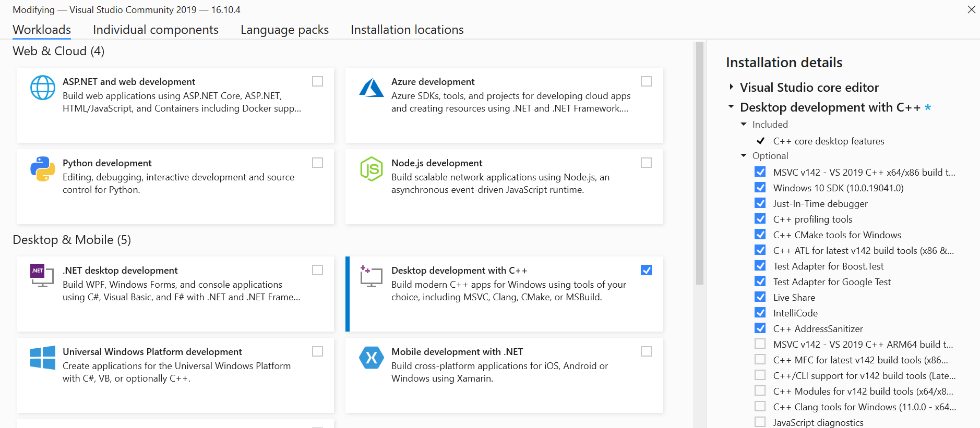
Task: Click the Desktop & Mobile (5) heading
Action: click(x=71, y=240)
